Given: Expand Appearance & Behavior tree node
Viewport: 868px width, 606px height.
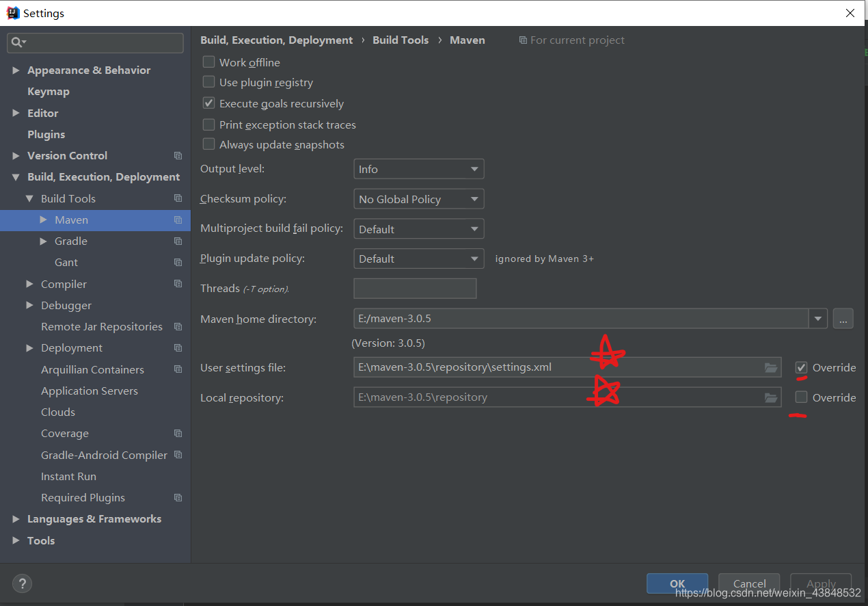Looking at the screenshot, I should click(16, 70).
